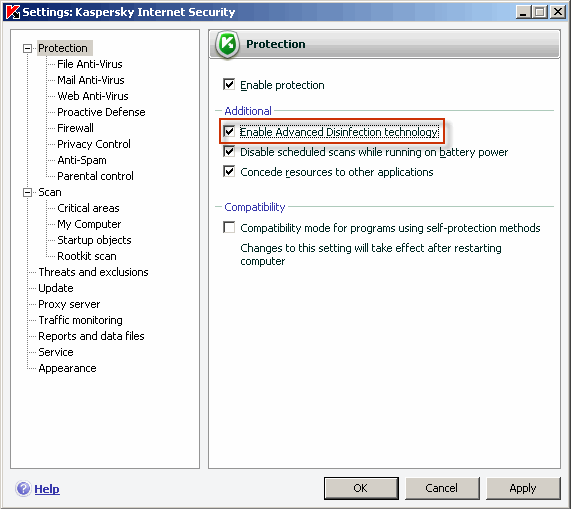Click the Kaspersky title bar logo icon

pos(13,12)
